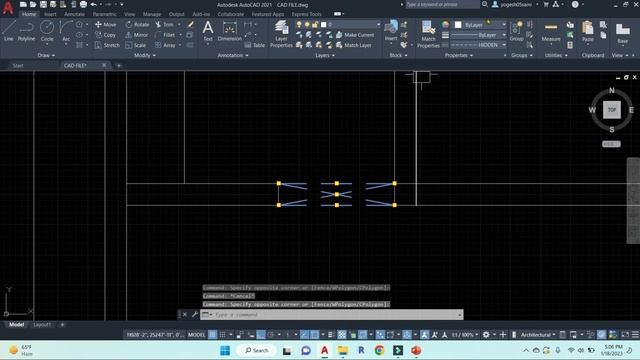Expand the Properties panel
This screenshot has height=360, width=640.
coord(459,55)
